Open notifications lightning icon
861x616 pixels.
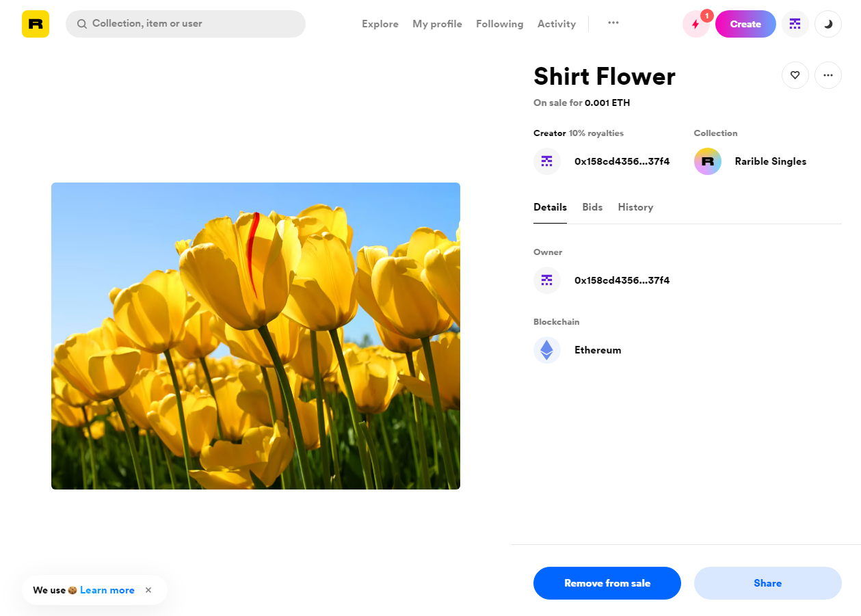(x=696, y=24)
